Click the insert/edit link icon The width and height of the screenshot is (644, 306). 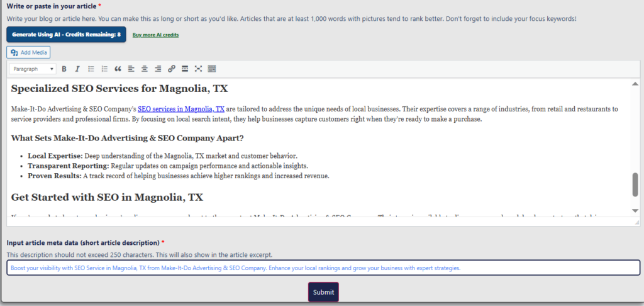(x=172, y=69)
